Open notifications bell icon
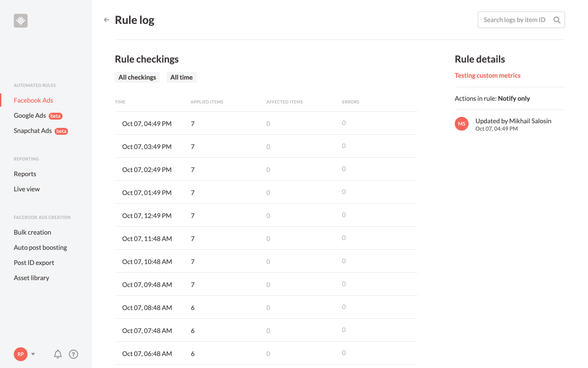The image size is (588, 368). pyautogui.click(x=58, y=354)
